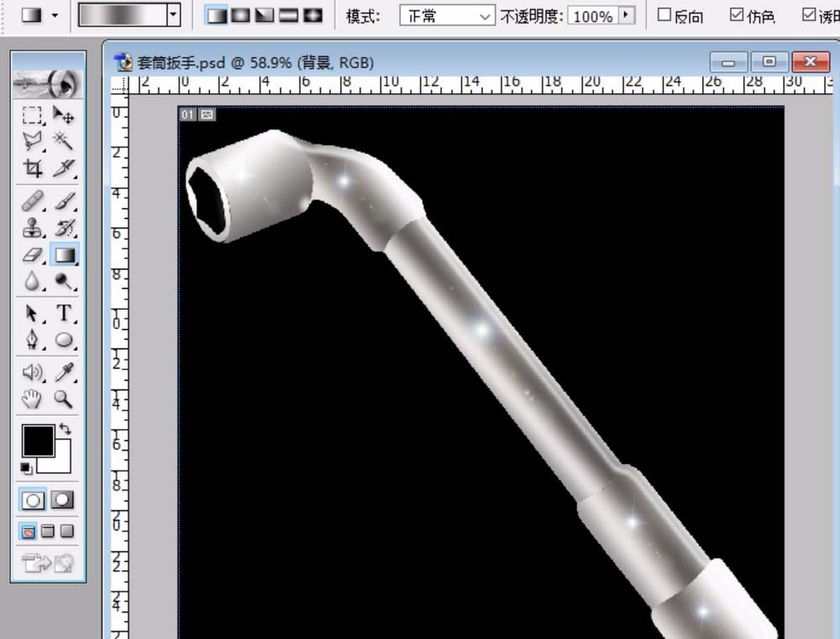Viewport: 840px width, 639px height.
Task: Choose the Horizontal Type tool
Action: [x=62, y=312]
